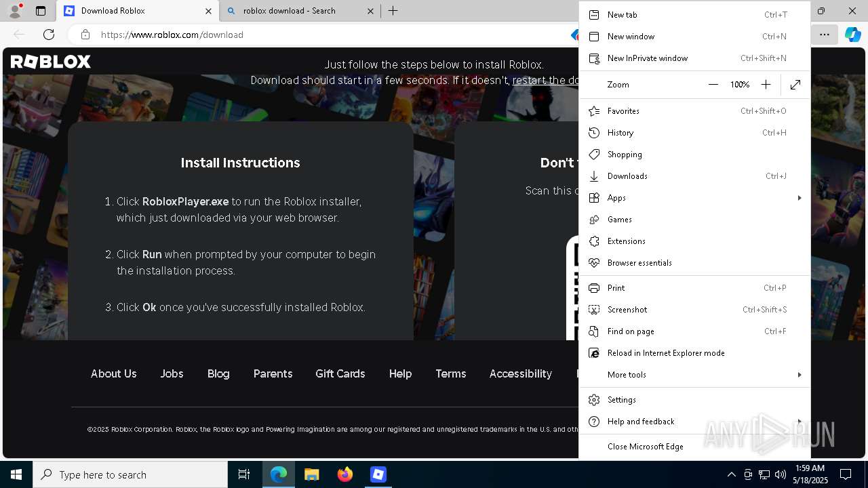Viewport: 868px width, 488px height.
Task: Click the Extensions puzzle icon
Action: pyautogui.click(x=594, y=241)
